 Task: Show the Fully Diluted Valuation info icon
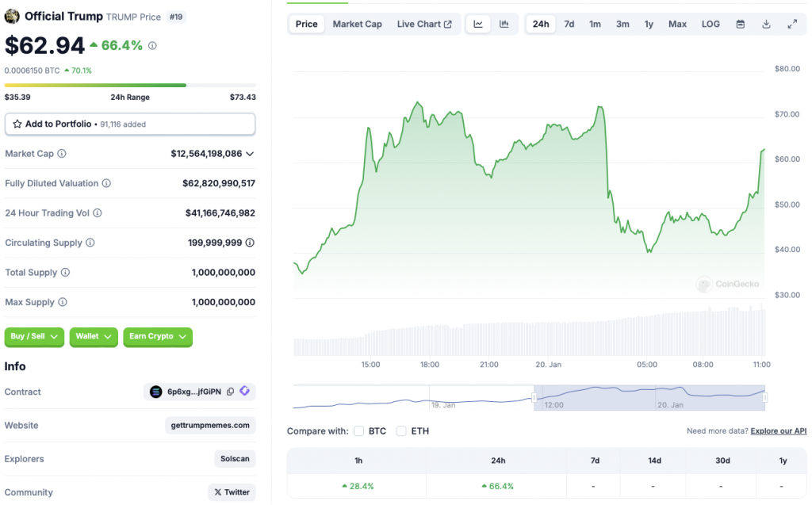106,183
